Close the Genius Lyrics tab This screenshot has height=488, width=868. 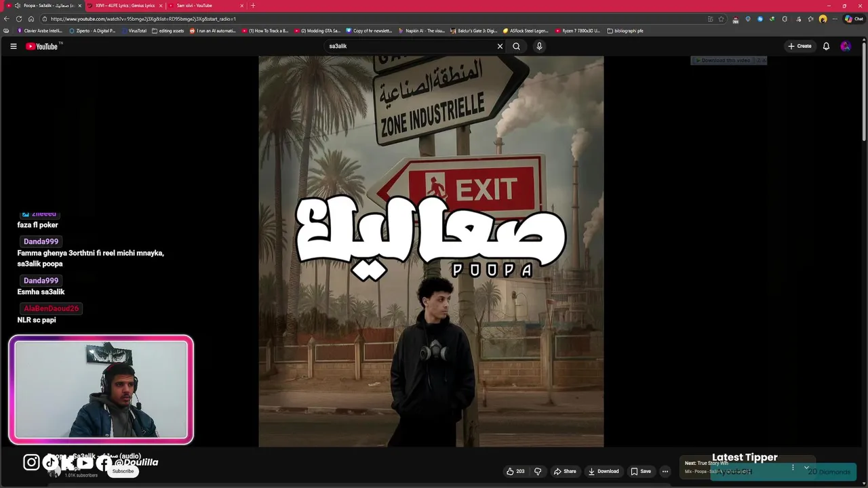click(x=161, y=5)
